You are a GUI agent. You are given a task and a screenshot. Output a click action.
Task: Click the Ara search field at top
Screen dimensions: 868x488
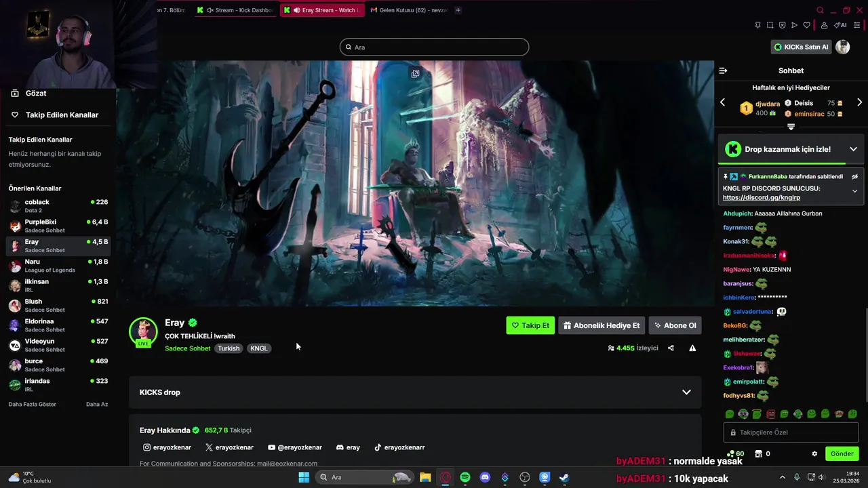[434, 47]
